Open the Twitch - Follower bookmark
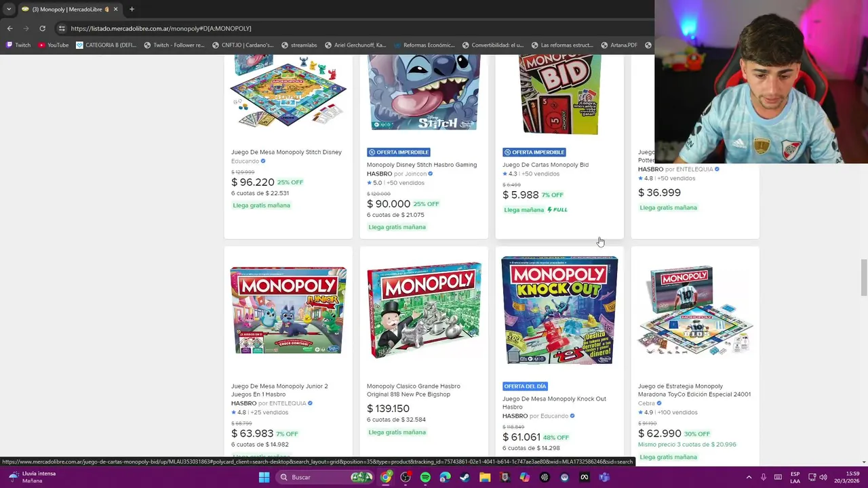868x488 pixels. pos(174,45)
